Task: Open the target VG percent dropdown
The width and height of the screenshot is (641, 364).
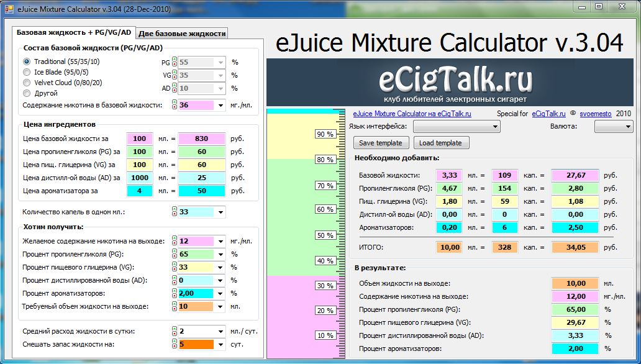Action: [x=220, y=268]
